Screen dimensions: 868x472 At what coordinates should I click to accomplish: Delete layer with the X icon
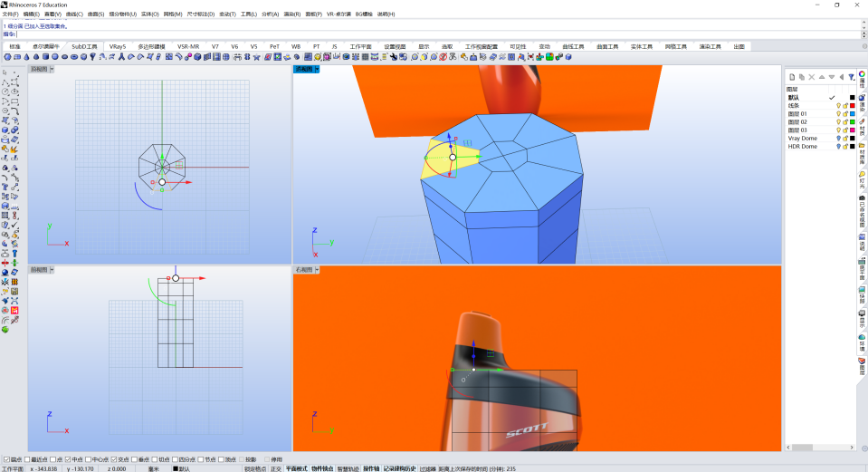click(x=812, y=77)
